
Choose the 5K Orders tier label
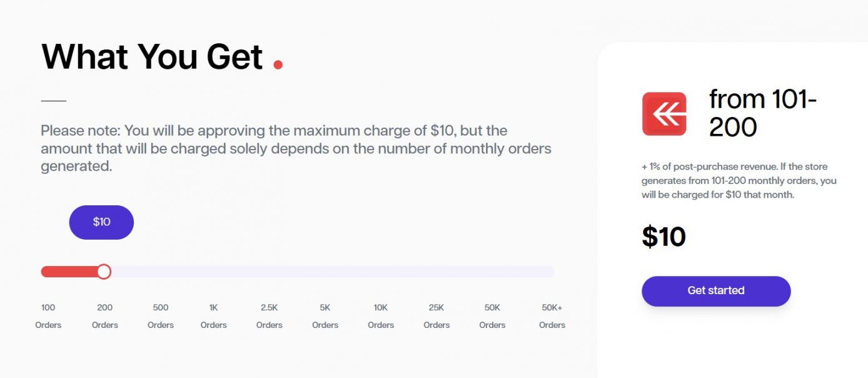point(325,315)
